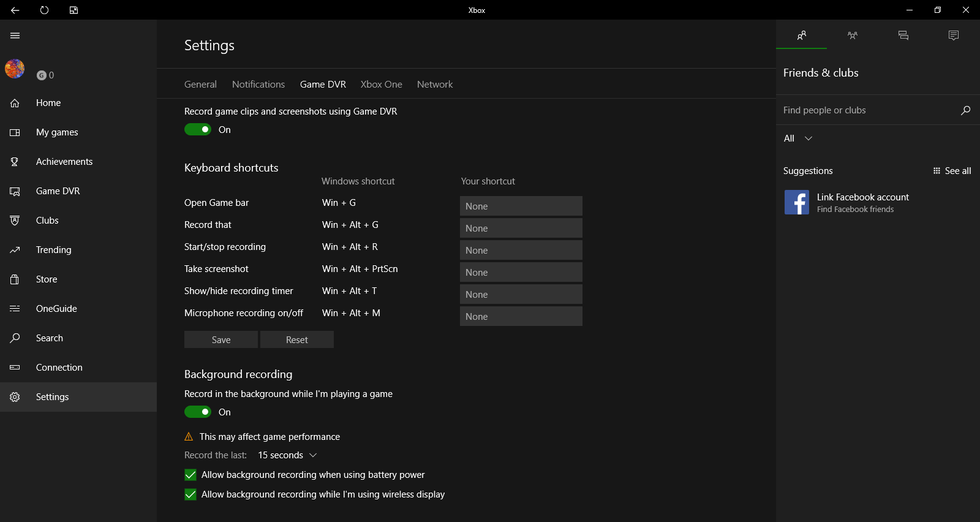Open the Parties icon in right panel
This screenshot has width=980, height=522.
coord(853,36)
